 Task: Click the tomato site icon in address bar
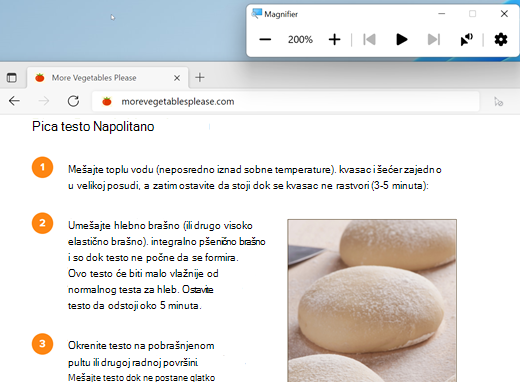click(x=107, y=101)
